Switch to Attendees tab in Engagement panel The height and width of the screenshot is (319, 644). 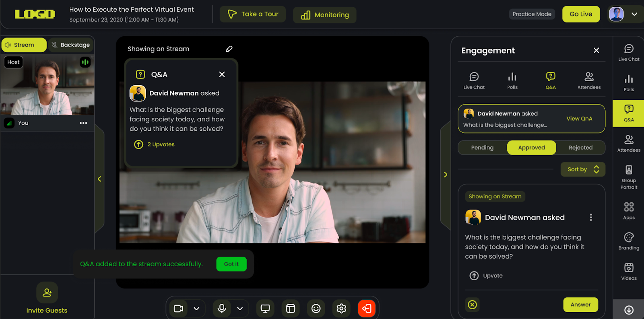(x=589, y=80)
